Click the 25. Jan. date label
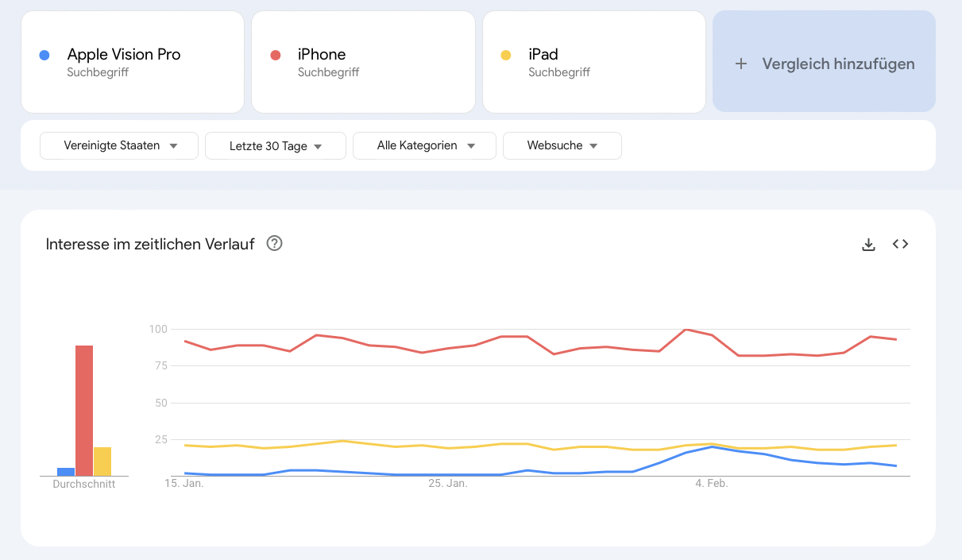 pyautogui.click(x=448, y=483)
